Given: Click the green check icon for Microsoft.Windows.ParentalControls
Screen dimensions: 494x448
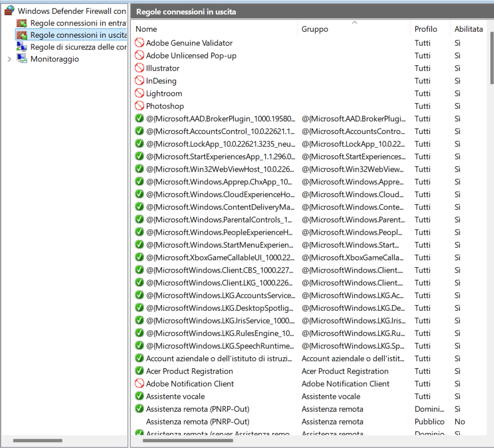Looking at the screenshot, I should pos(139,219).
